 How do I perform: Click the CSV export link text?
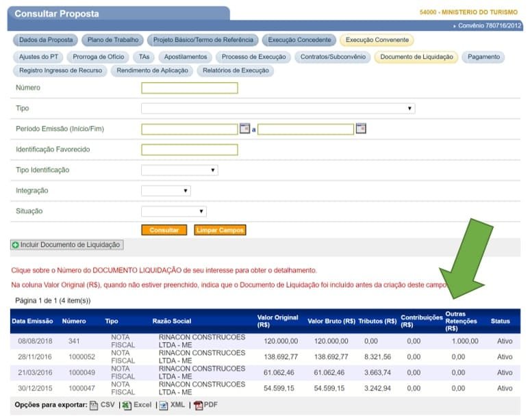(x=108, y=405)
